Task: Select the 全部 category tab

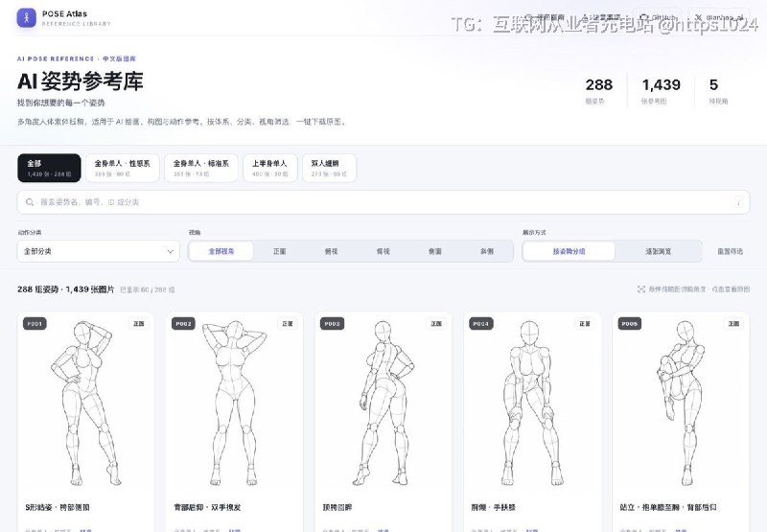Action: tap(49, 168)
